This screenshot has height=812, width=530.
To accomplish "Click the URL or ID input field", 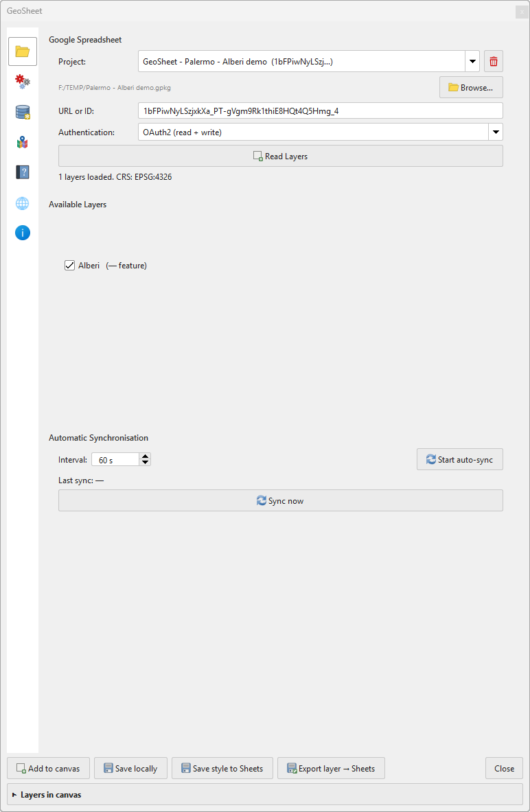I will tap(320, 111).
